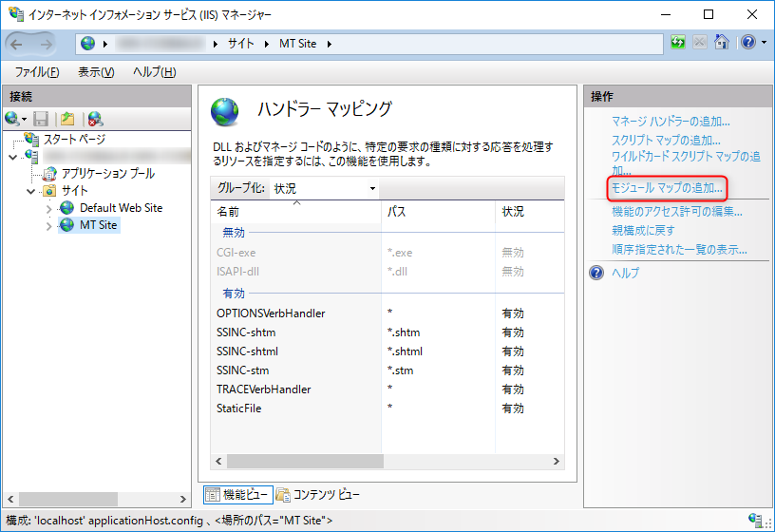Open the スタート ページ tree item
Viewport: 775px width, 532px height.
pos(74,140)
